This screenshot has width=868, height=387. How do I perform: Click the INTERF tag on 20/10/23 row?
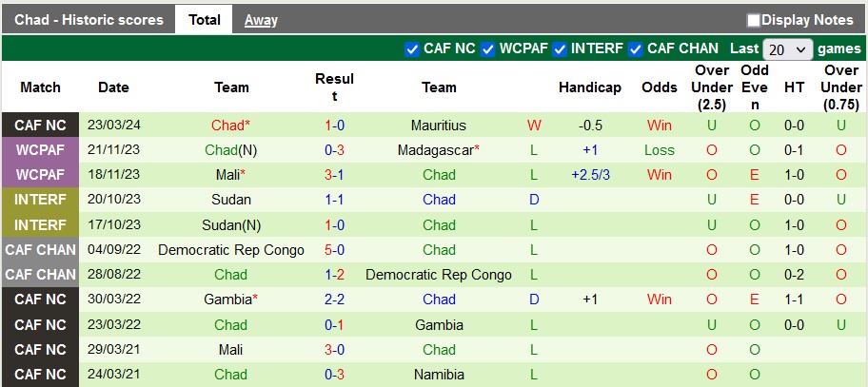click(41, 200)
